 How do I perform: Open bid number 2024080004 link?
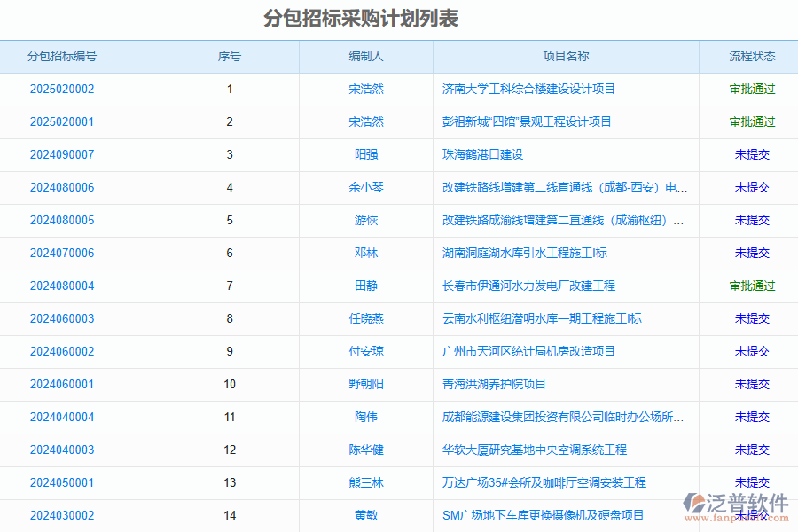pos(62,286)
